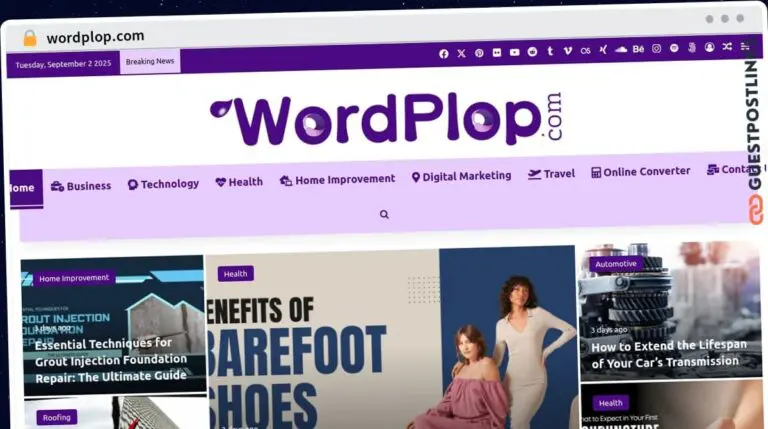Image resolution: width=768 pixels, height=429 pixels.
Task: Click the random article shuffle icon
Action: click(x=727, y=47)
